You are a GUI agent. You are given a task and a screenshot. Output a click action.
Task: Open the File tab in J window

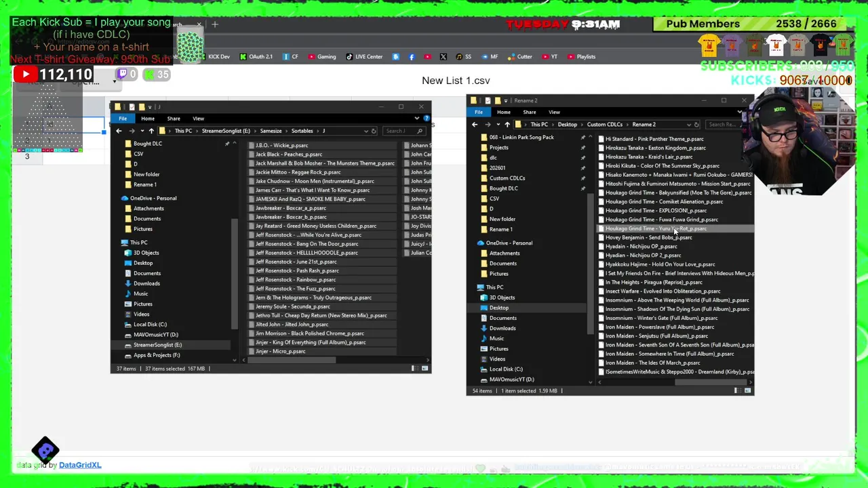coord(123,119)
